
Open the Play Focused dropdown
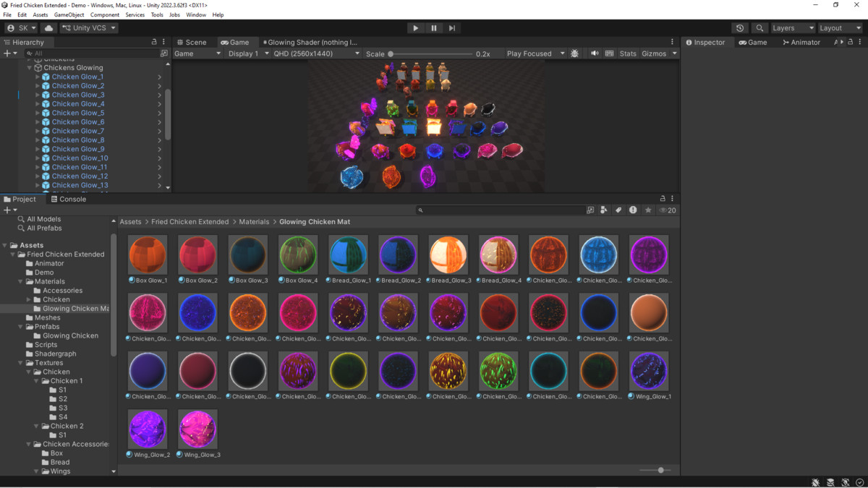535,53
